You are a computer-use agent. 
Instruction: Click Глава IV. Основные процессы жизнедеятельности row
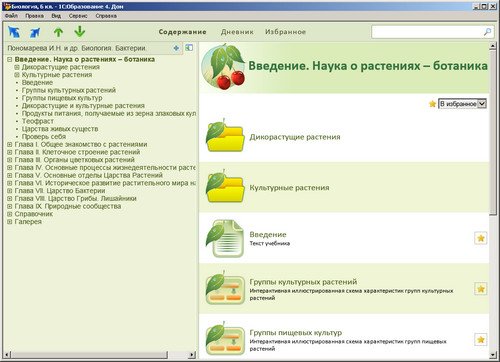pyautogui.click(x=105, y=168)
